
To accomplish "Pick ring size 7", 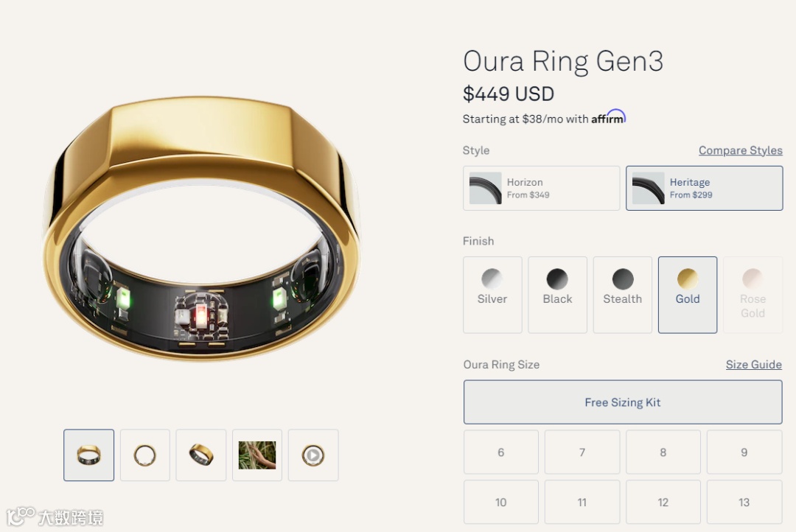I will coord(582,452).
